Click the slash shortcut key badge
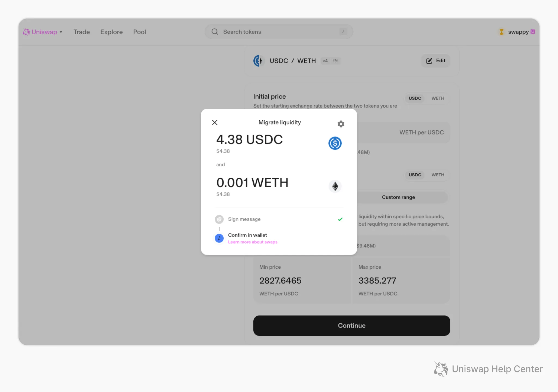The image size is (558, 392). [x=343, y=32]
